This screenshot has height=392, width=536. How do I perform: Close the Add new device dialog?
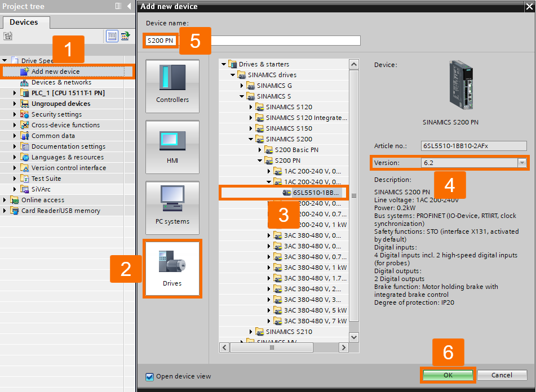529,6
